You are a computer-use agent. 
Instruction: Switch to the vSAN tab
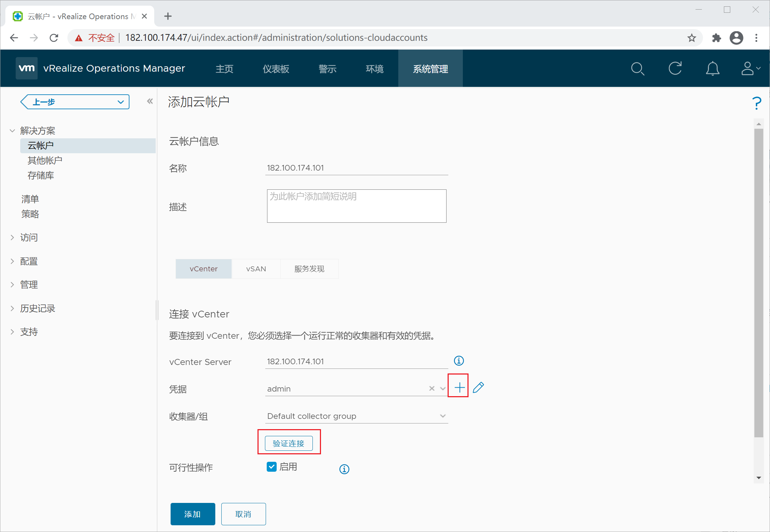(x=256, y=269)
